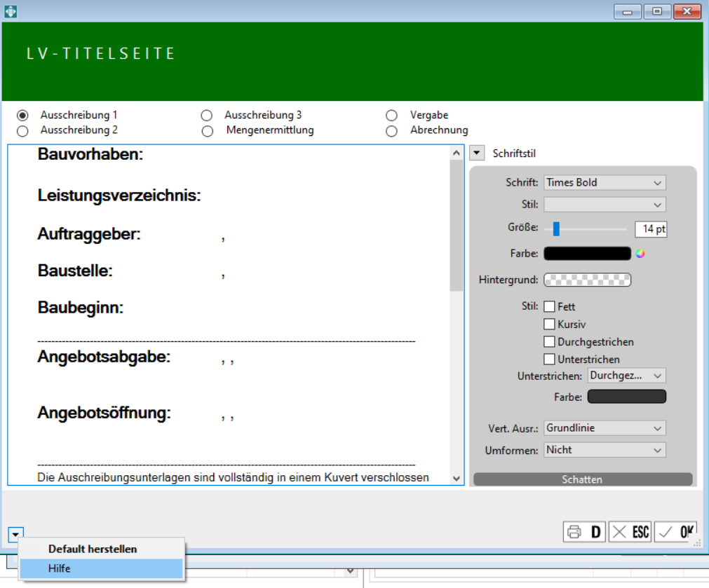709x588 pixels.
Task: Choose Hilfe from the popup menu
Action: click(101, 568)
